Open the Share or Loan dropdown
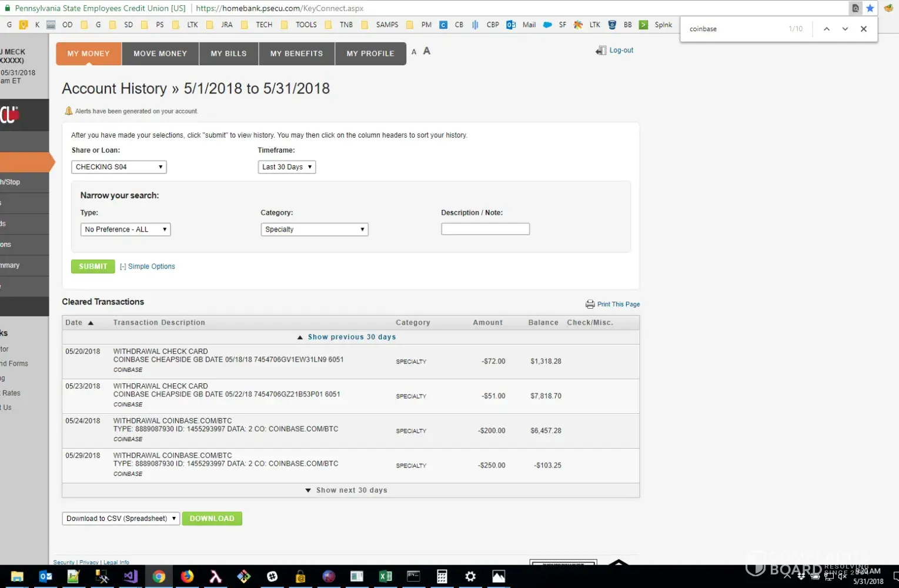 119,167
